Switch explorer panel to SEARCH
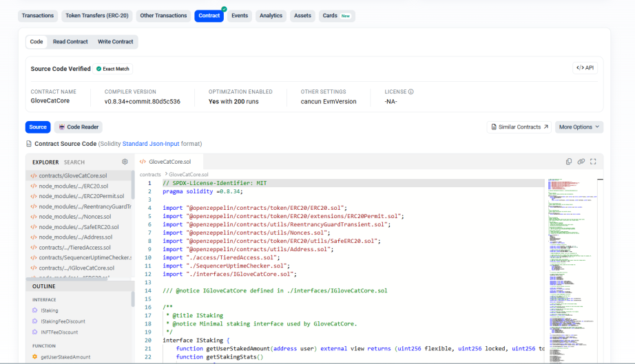This screenshot has width=635, height=364. tap(74, 162)
